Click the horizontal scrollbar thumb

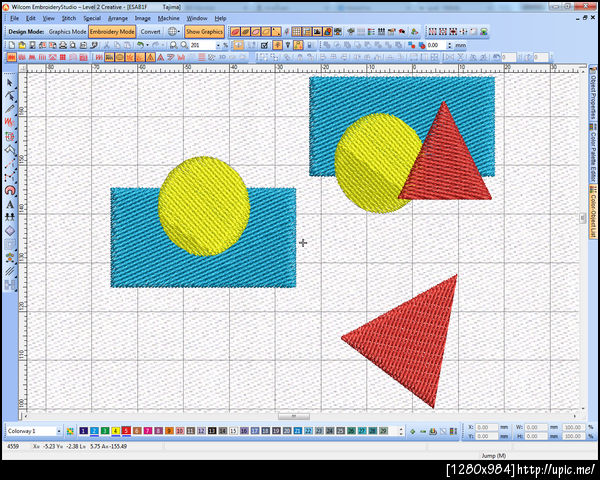293,416
